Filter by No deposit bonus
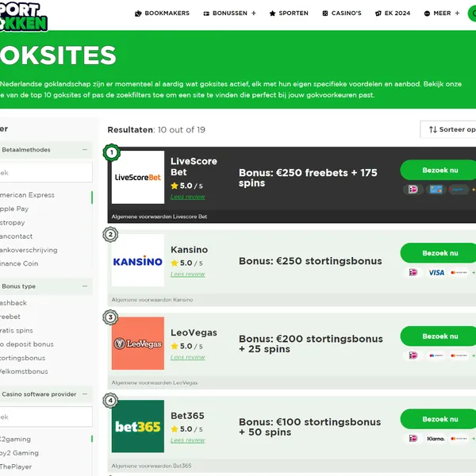Screen dimensions: 476x476 (27, 344)
